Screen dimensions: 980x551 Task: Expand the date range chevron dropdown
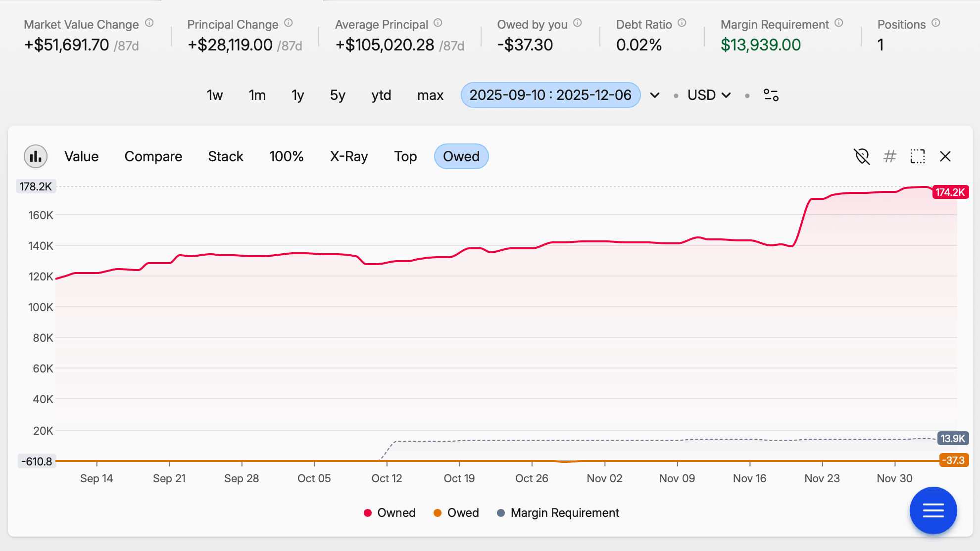tap(654, 95)
